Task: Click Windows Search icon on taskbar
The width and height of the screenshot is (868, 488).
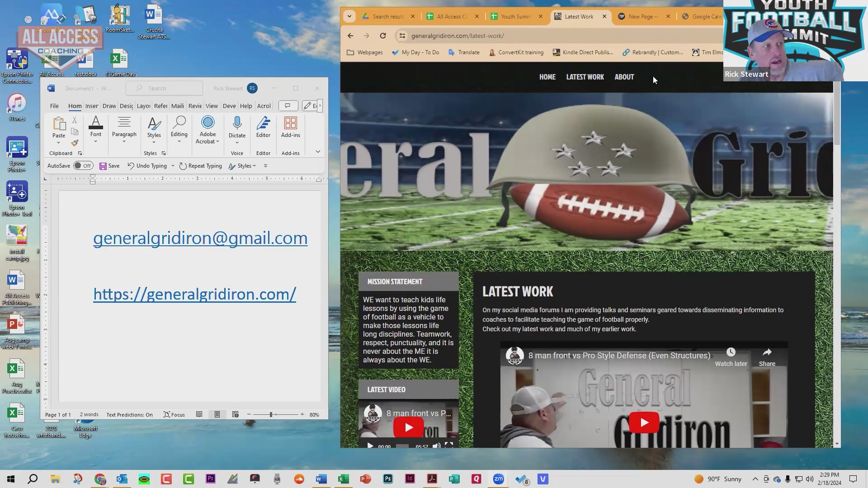Action: coord(33,479)
